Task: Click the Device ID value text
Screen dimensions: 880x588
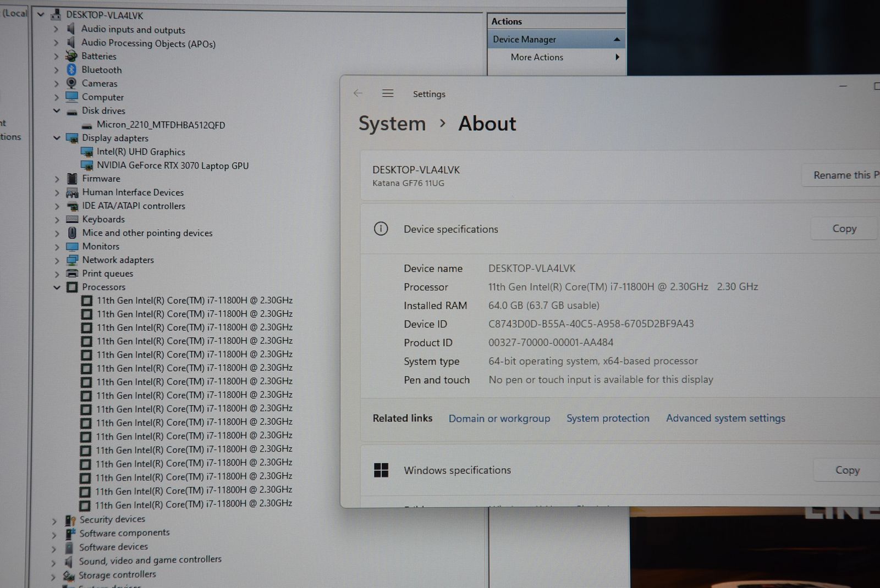Action: 591,324
